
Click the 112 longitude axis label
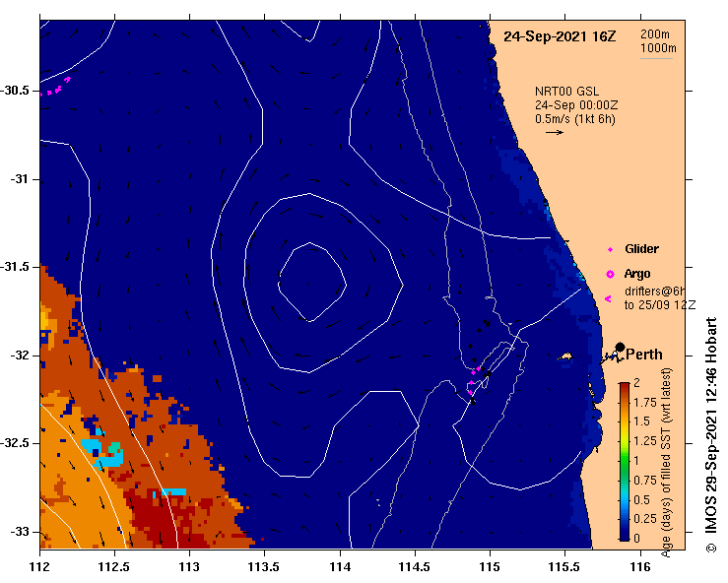(x=40, y=567)
